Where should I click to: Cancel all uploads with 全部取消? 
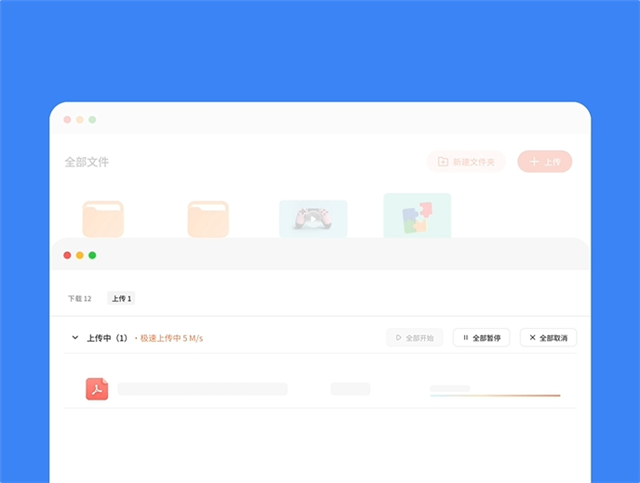coord(548,338)
